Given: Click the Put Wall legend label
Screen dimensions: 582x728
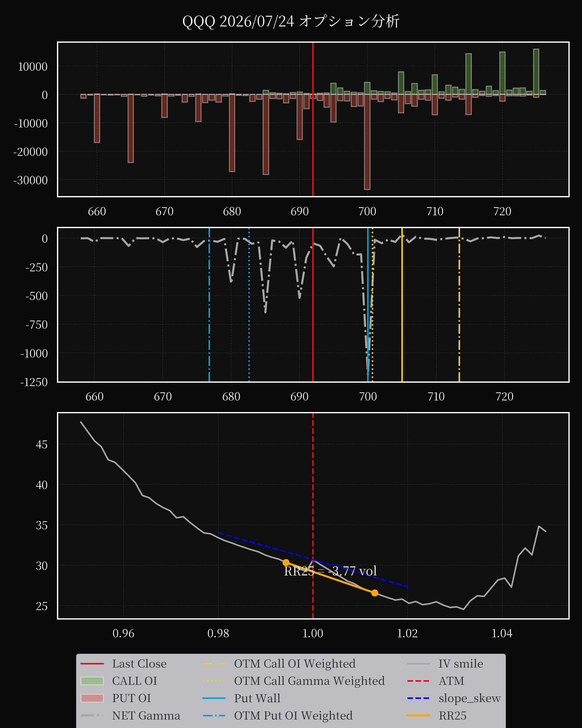Looking at the screenshot, I should click(x=257, y=698).
